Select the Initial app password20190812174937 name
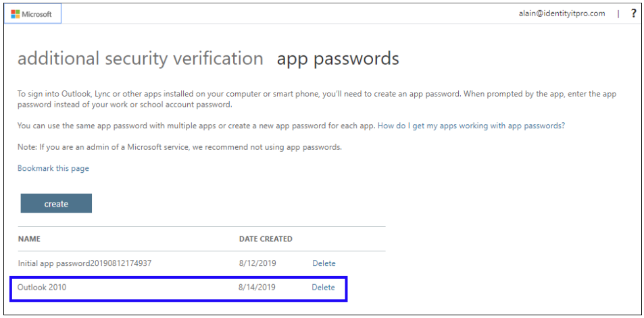This screenshot has height=318, width=644. 84,263
